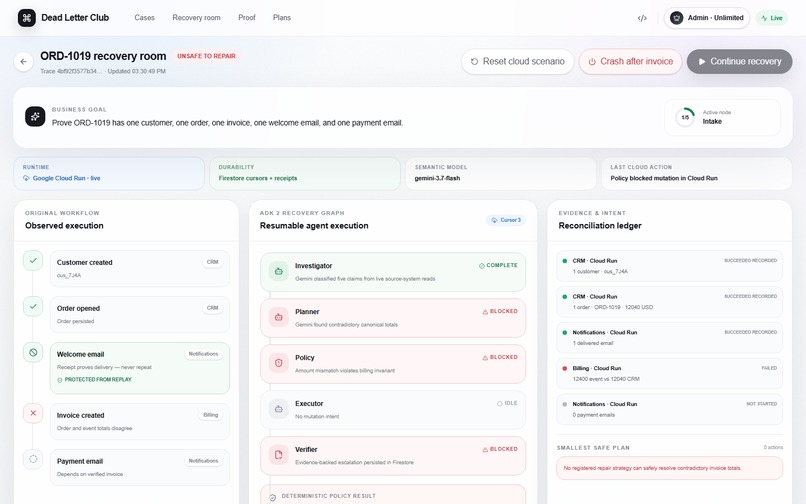The height and width of the screenshot is (504, 806).
Task: Click Reset cloud scenario button
Action: [518, 62]
